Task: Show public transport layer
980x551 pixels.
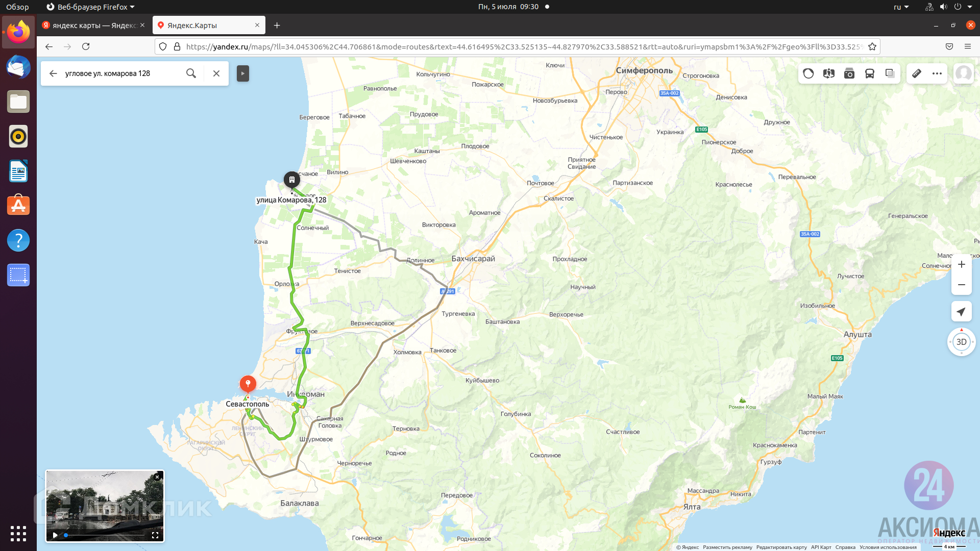Action: (x=869, y=73)
